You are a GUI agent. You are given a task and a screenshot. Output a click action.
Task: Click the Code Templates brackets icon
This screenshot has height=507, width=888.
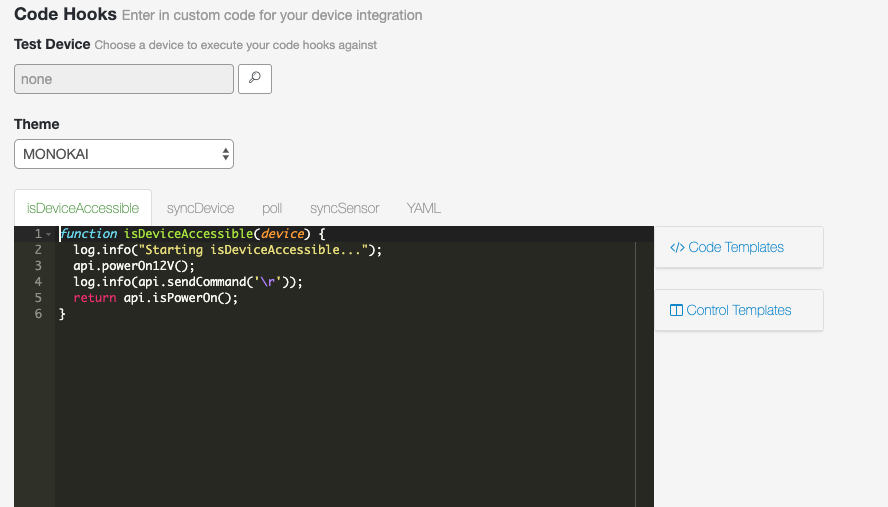(677, 248)
